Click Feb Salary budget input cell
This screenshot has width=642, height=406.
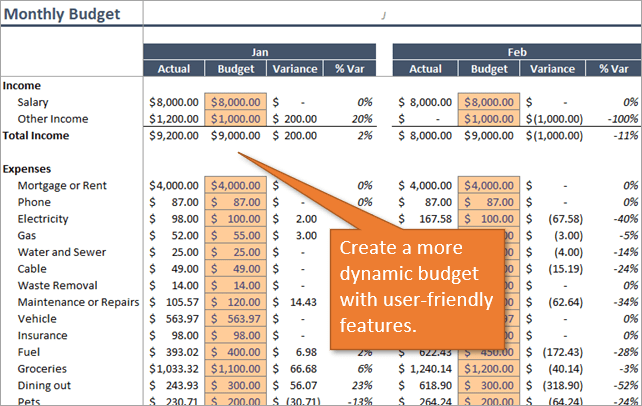click(489, 102)
